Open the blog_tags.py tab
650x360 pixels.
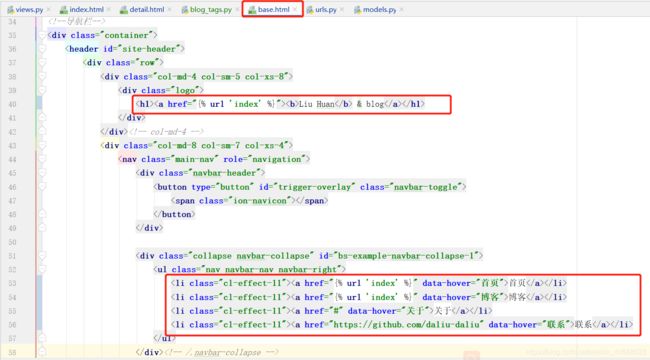coord(211,10)
